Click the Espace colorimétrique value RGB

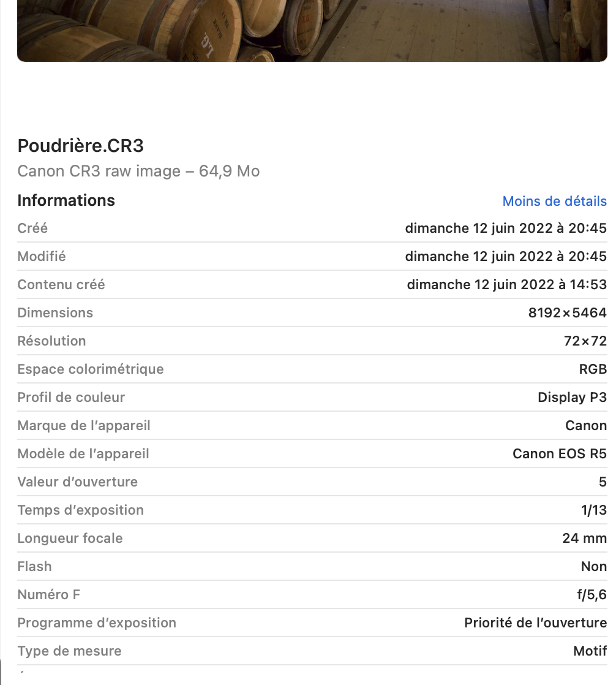point(592,369)
